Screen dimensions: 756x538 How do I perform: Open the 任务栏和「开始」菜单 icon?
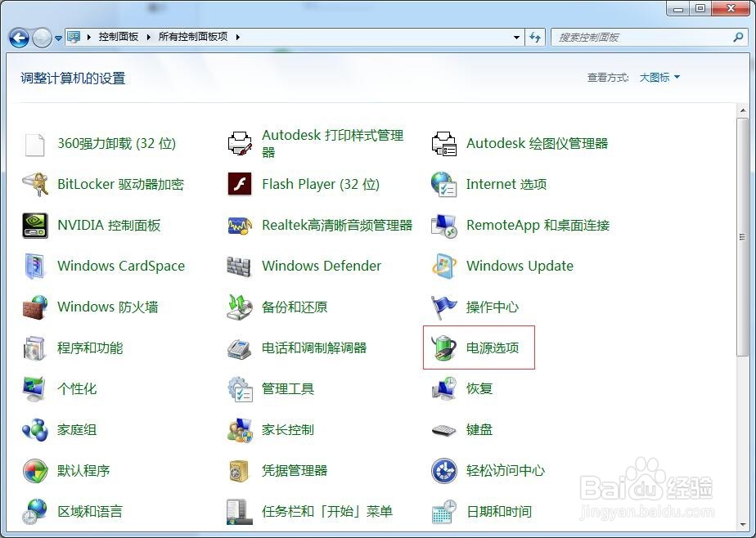click(x=240, y=512)
